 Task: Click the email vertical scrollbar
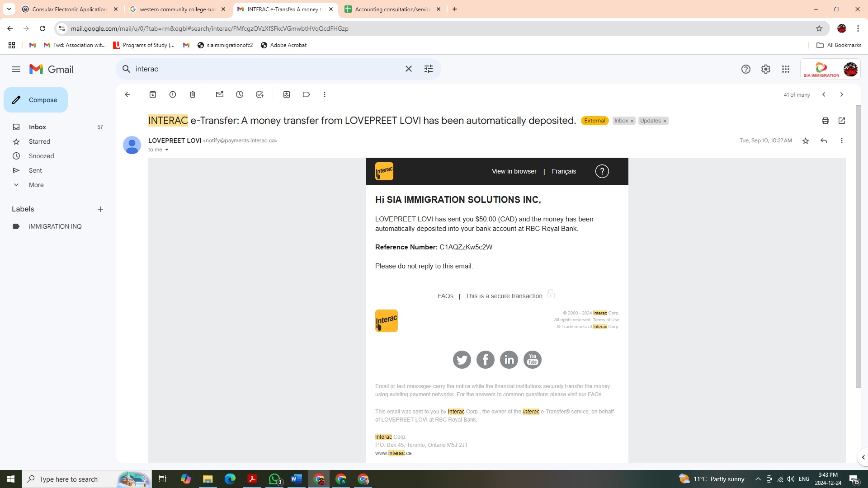[858, 246]
